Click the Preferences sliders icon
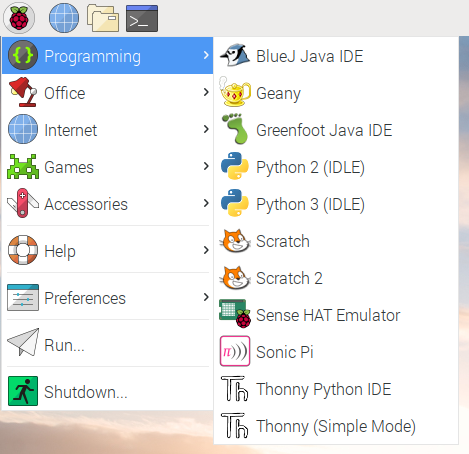The width and height of the screenshot is (469, 454). click(x=23, y=297)
